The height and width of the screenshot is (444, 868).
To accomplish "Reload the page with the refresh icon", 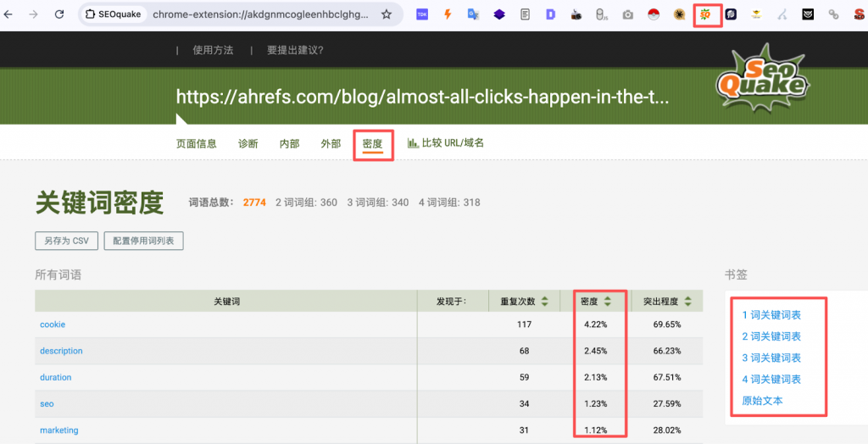I will [58, 14].
